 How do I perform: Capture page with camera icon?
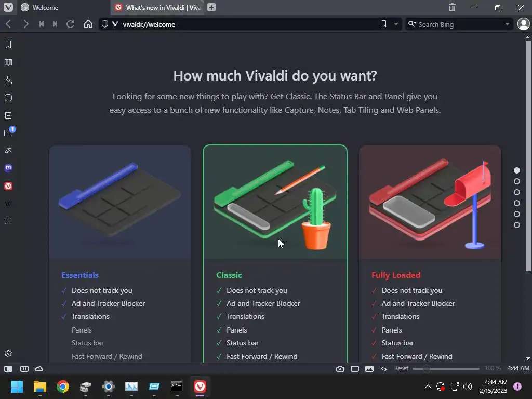(x=340, y=369)
